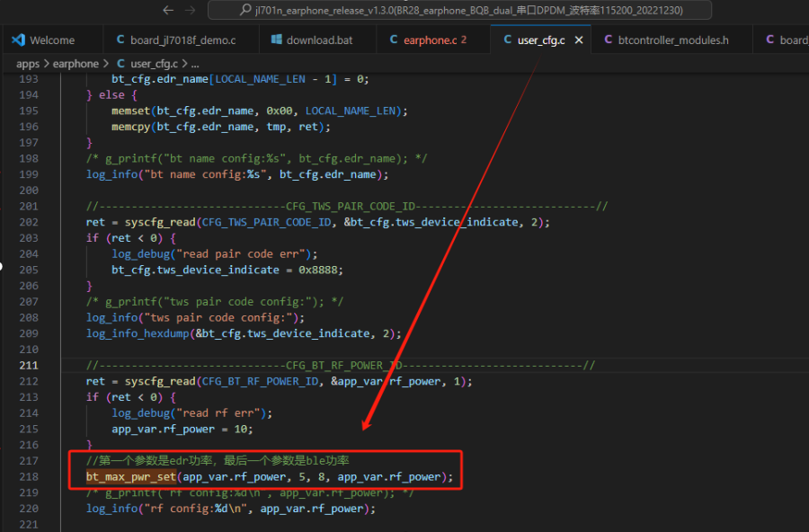Click the VS Code logo on the Welcome tab
The image size is (809, 532).
(19, 40)
